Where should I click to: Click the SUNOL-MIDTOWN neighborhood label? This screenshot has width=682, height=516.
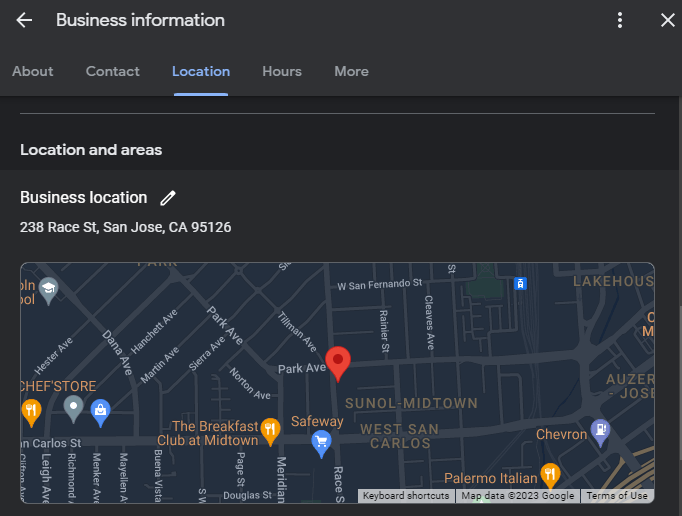411,403
